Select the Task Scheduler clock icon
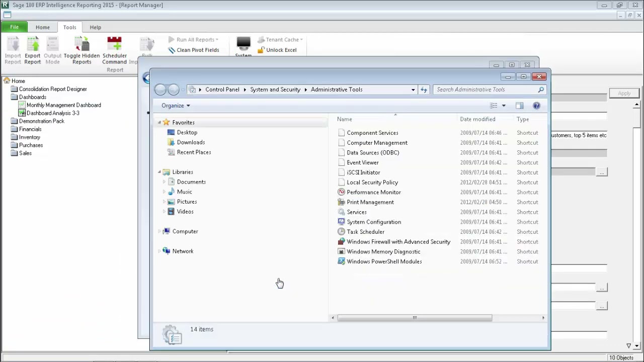Image resolution: width=644 pixels, height=362 pixels. (342, 232)
